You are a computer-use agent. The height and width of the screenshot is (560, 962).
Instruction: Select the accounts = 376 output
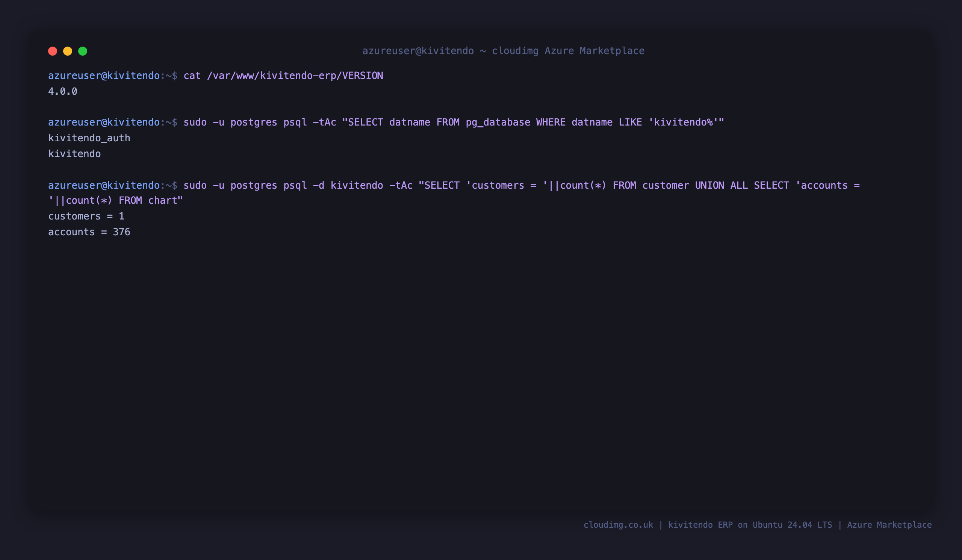click(89, 232)
